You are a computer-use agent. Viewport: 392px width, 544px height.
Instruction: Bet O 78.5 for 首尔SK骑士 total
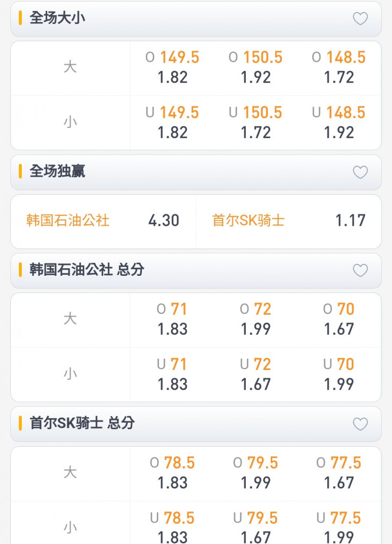[172, 473]
